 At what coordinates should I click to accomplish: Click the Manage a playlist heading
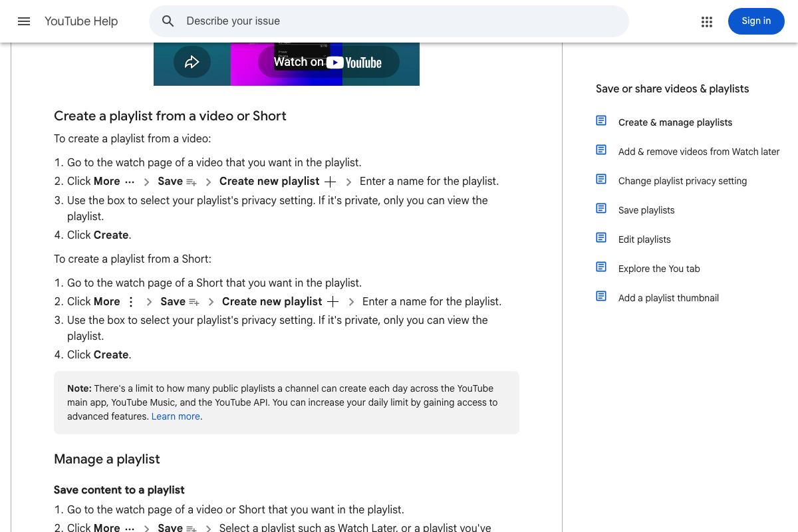tap(107, 460)
